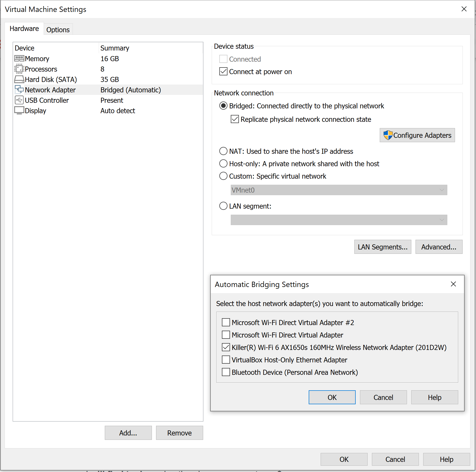Click the Bridged (Automatic) summary text
Screen dimensions: 476x472
[x=131, y=90]
